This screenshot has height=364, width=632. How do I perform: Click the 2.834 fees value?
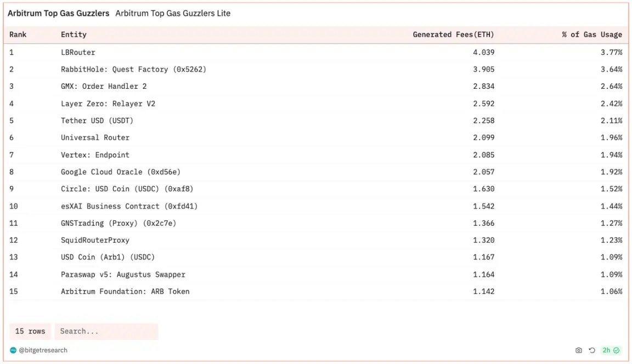(x=484, y=86)
